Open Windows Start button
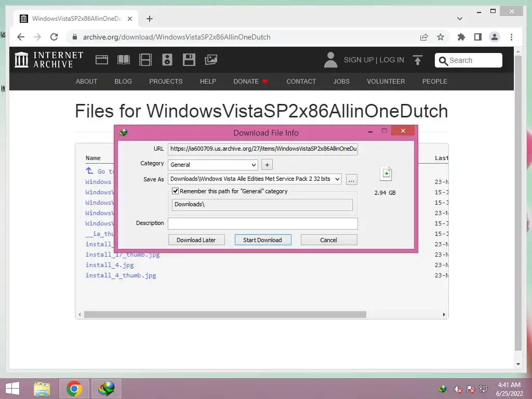The height and width of the screenshot is (399, 532). click(x=12, y=389)
